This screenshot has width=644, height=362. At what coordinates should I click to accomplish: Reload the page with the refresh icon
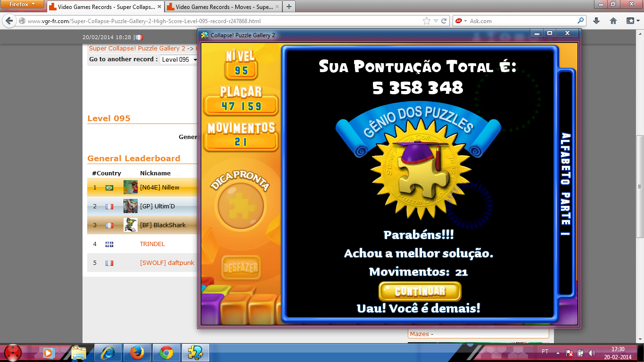(x=444, y=21)
